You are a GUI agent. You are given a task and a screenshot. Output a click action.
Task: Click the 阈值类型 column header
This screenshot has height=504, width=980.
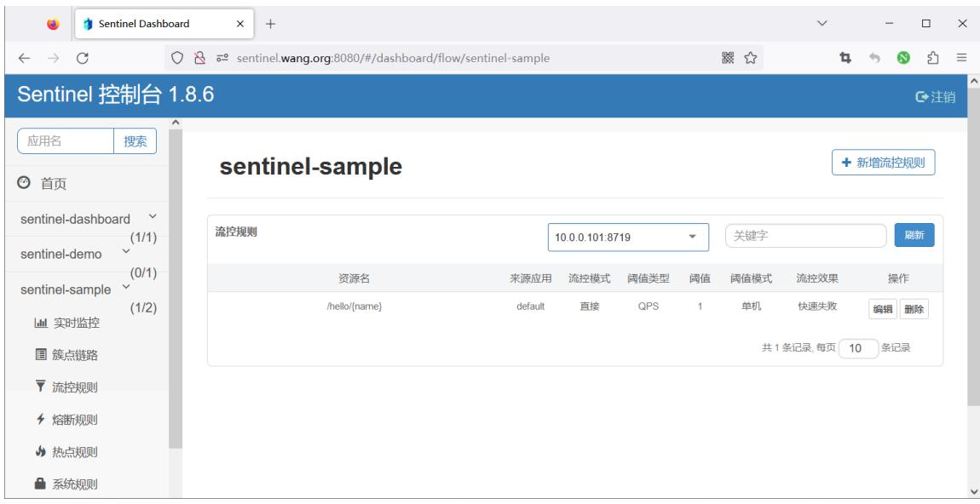coord(649,278)
